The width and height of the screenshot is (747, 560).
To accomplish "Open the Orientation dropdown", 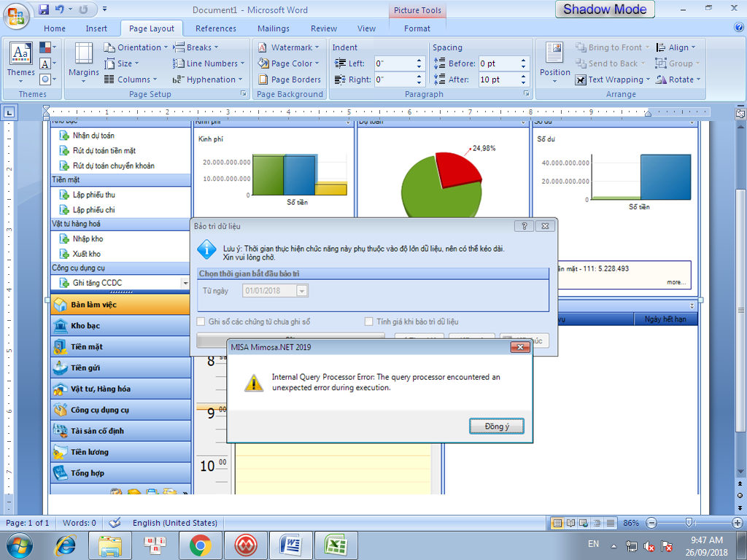I will coord(136,47).
